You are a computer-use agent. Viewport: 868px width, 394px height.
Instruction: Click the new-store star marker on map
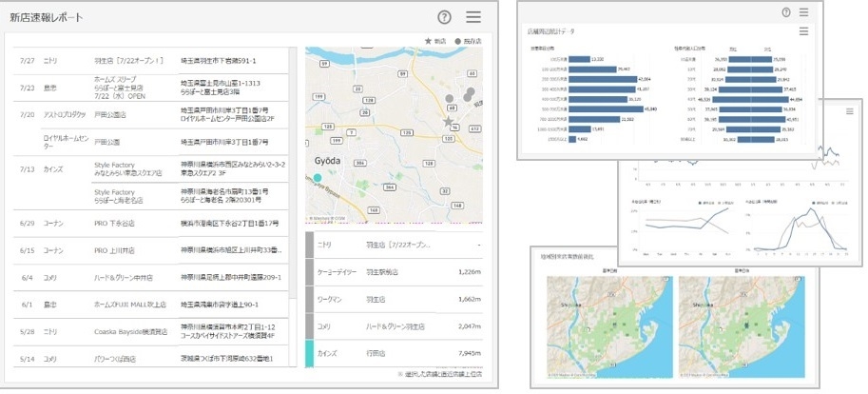(449, 122)
